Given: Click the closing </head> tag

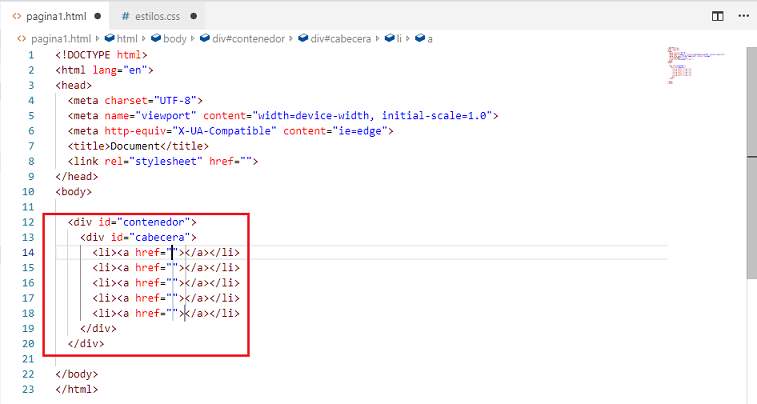Looking at the screenshot, I should coord(77,177).
